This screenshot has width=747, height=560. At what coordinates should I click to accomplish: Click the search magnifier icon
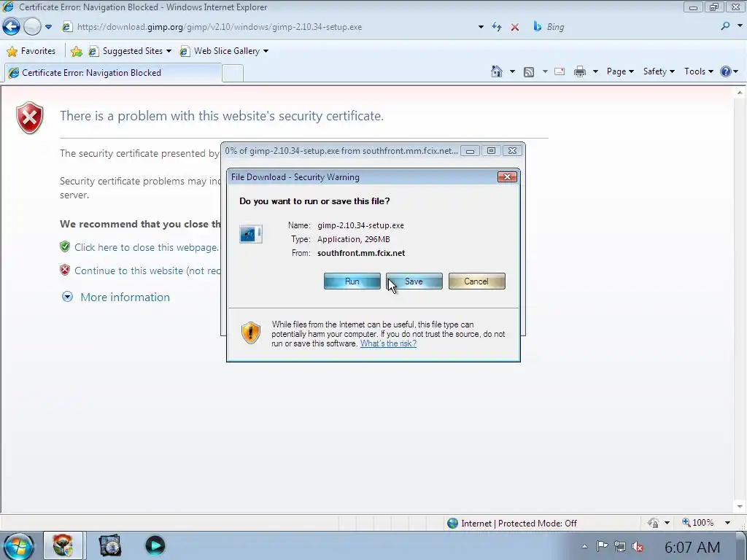(725, 27)
